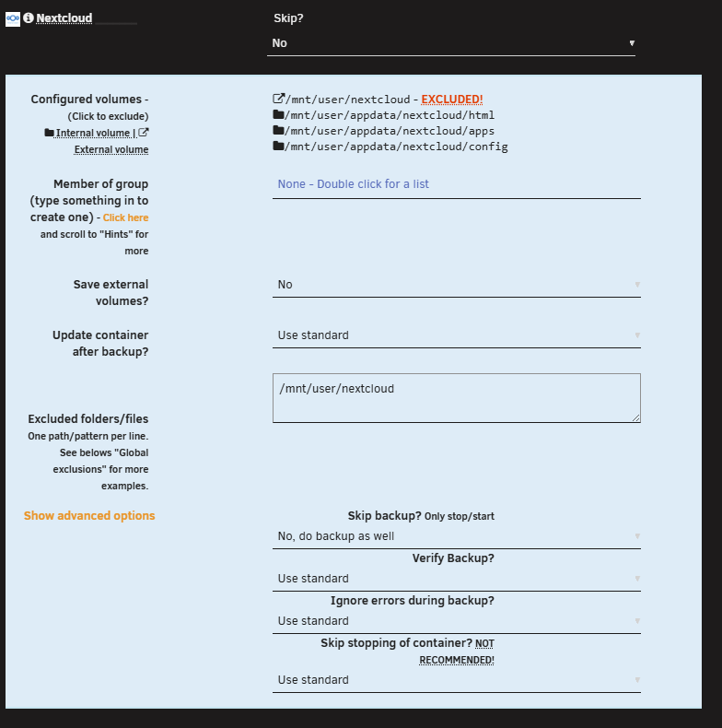
Task: Open the Ignore errors during backup dropdown
Action: click(456, 621)
